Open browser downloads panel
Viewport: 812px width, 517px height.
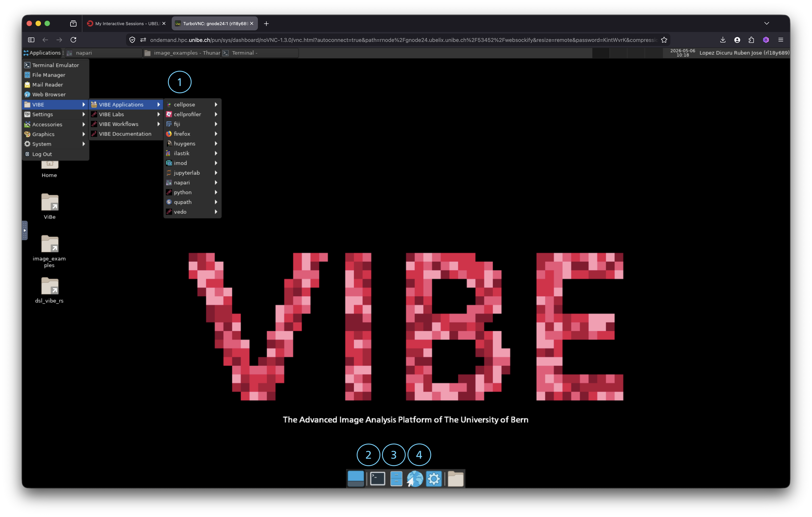tap(723, 40)
